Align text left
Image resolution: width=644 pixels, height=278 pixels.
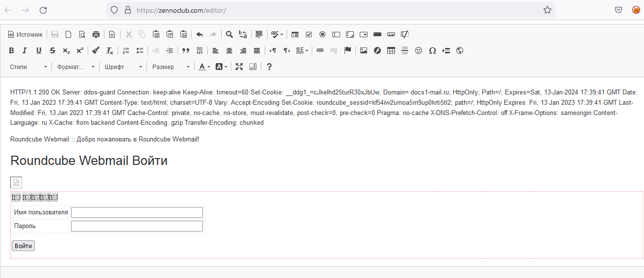point(216,50)
